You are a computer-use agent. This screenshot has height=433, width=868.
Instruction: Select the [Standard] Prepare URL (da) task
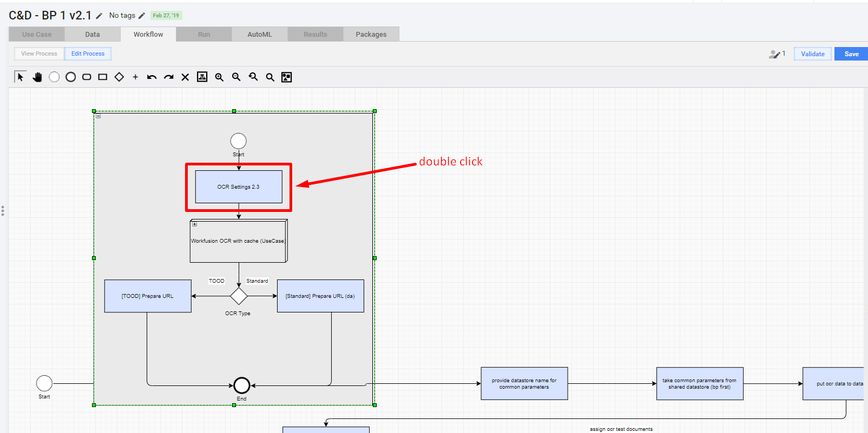click(x=320, y=296)
